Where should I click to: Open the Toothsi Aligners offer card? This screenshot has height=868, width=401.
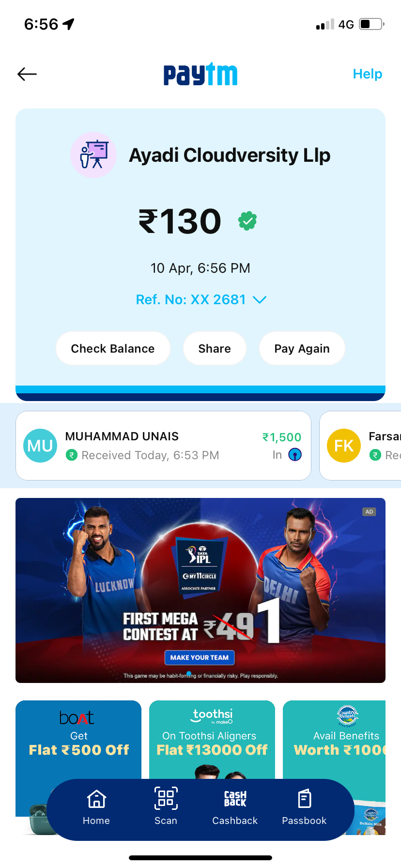point(212,739)
